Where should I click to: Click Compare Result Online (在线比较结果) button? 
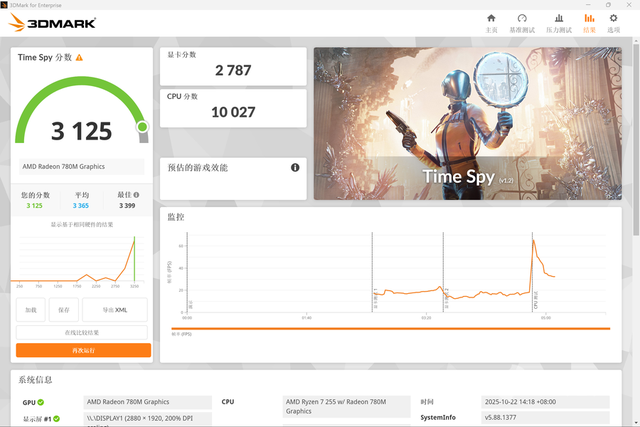[82, 332]
